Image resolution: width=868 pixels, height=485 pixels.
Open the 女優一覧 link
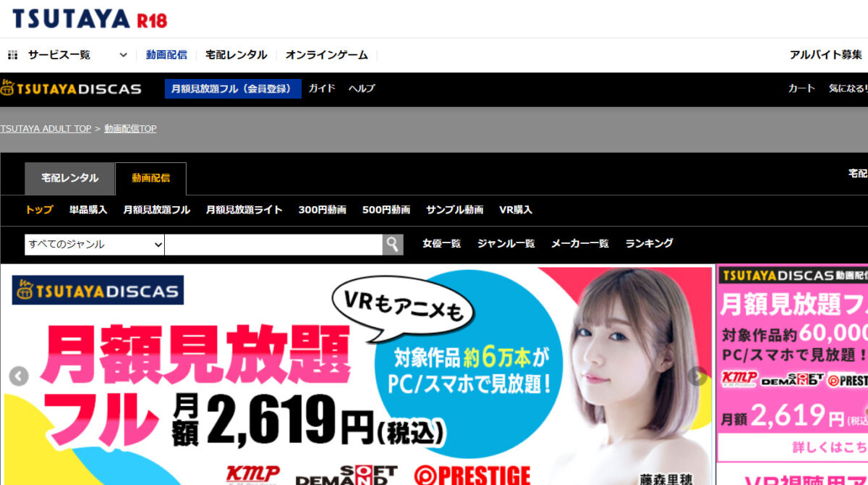click(442, 244)
